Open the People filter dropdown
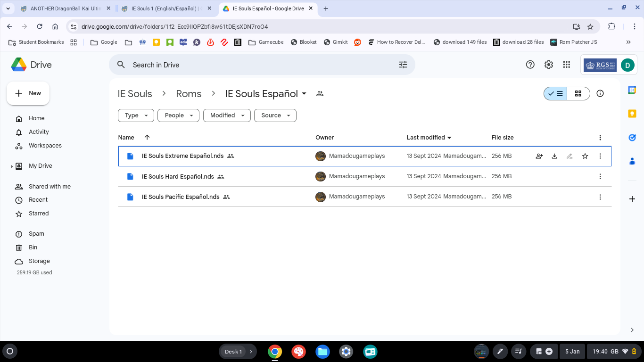The height and width of the screenshot is (362, 644). [178, 115]
